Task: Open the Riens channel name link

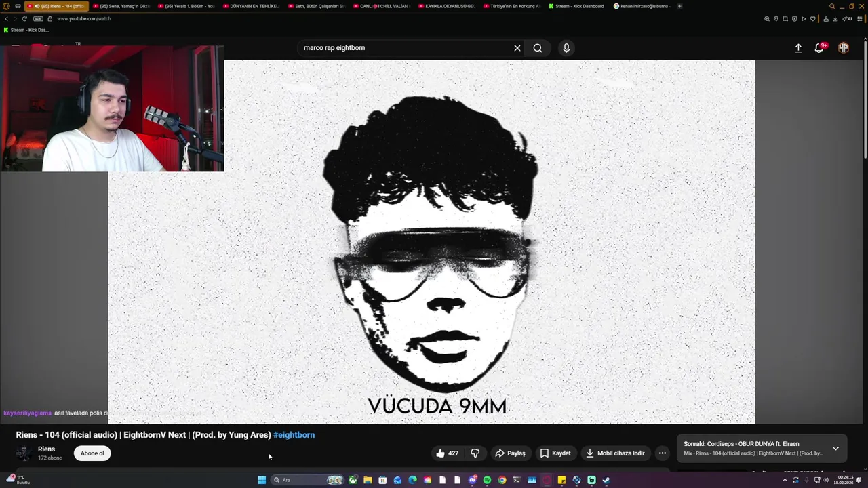Action: tap(46, 449)
